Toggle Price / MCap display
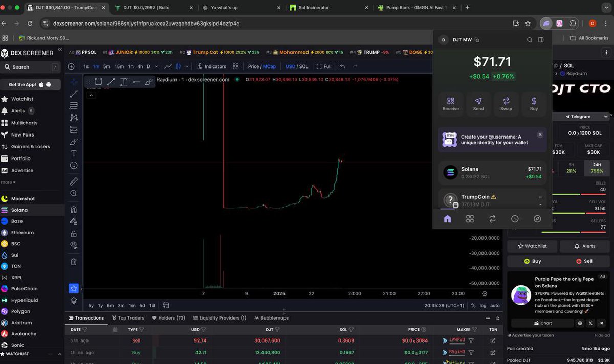614x364 pixels. pyautogui.click(x=262, y=66)
